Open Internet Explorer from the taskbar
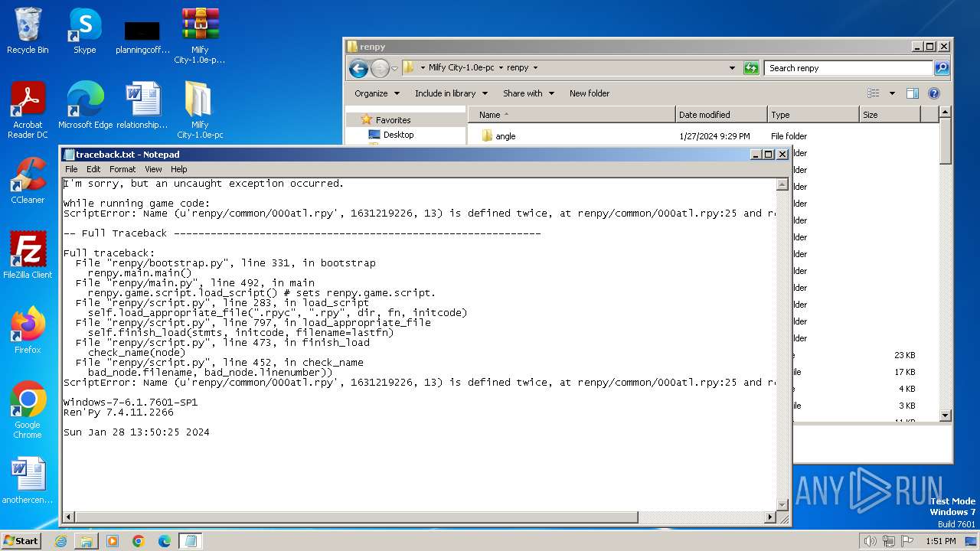The image size is (980, 551). pos(60,541)
